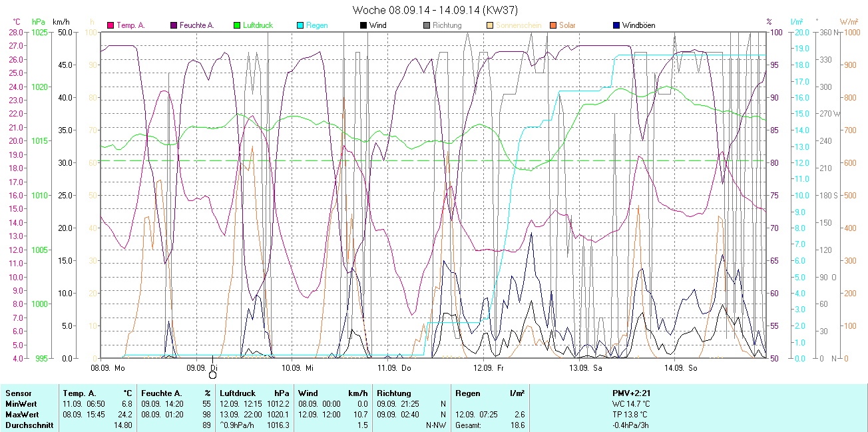Click the 'WC 14.7 °C' wind chill reading

(x=631, y=404)
